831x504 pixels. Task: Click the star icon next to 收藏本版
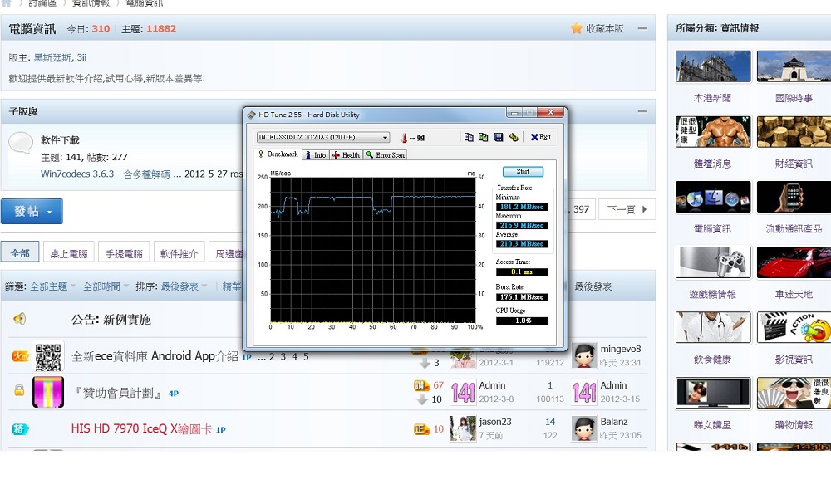[x=576, y=28]
